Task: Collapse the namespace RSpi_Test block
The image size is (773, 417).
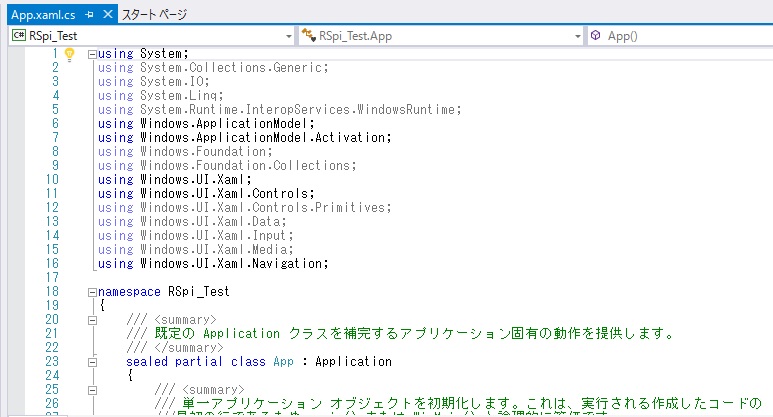Action: pyautogui.click(x=92, y=292)
